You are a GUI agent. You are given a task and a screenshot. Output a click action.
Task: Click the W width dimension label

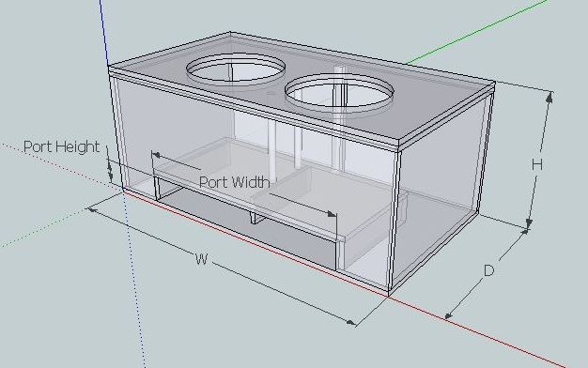point(201,259)
